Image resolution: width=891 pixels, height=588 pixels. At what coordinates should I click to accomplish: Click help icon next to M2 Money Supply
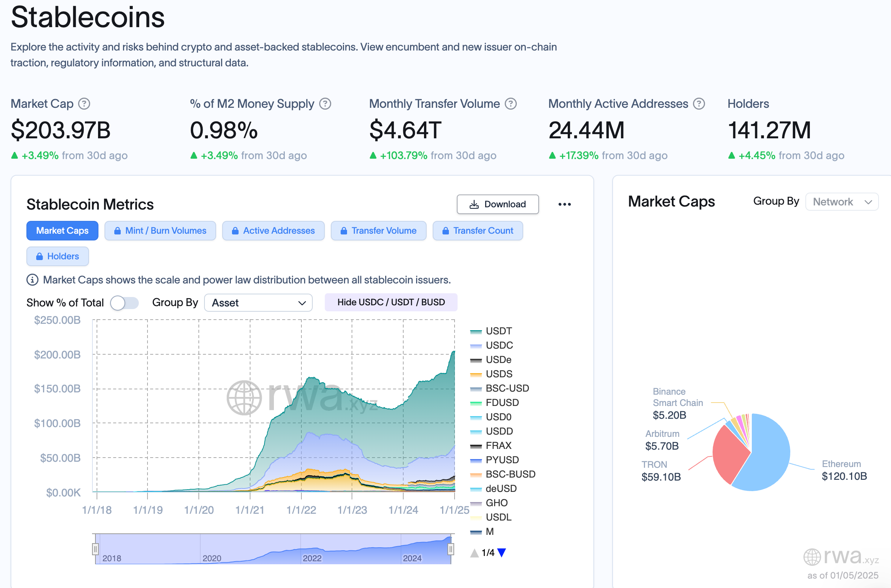[325, 104]
